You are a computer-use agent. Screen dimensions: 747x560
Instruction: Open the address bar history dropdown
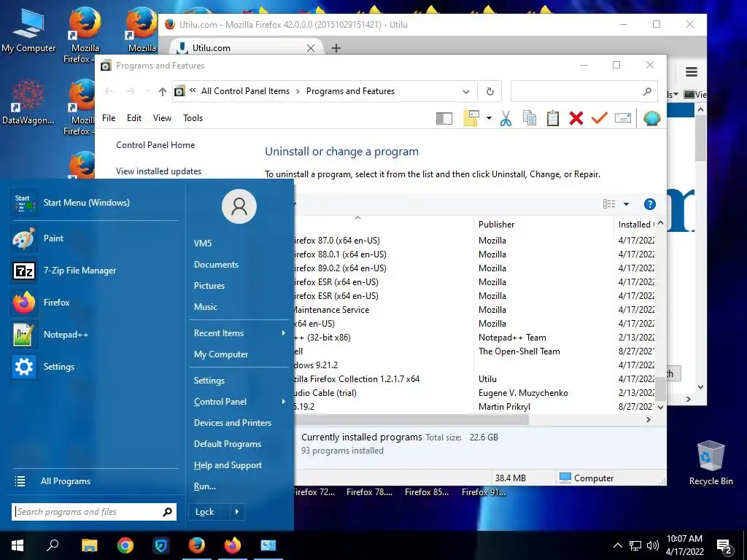pos(466,91)
